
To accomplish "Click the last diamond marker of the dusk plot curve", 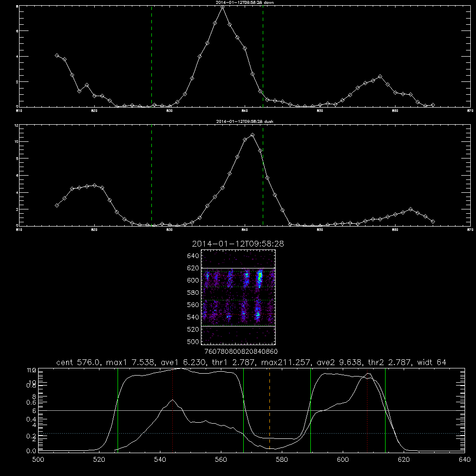I will 433,222.
